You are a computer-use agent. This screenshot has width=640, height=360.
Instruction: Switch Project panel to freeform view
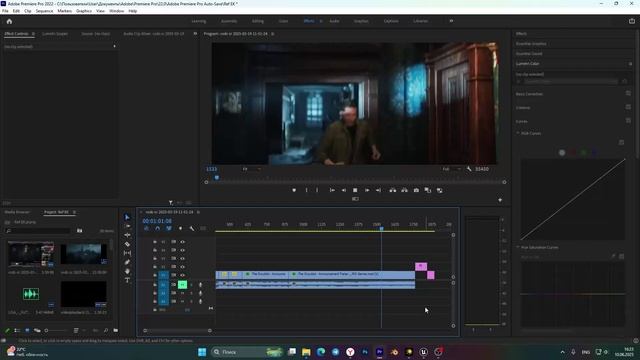tap(37, 331)
